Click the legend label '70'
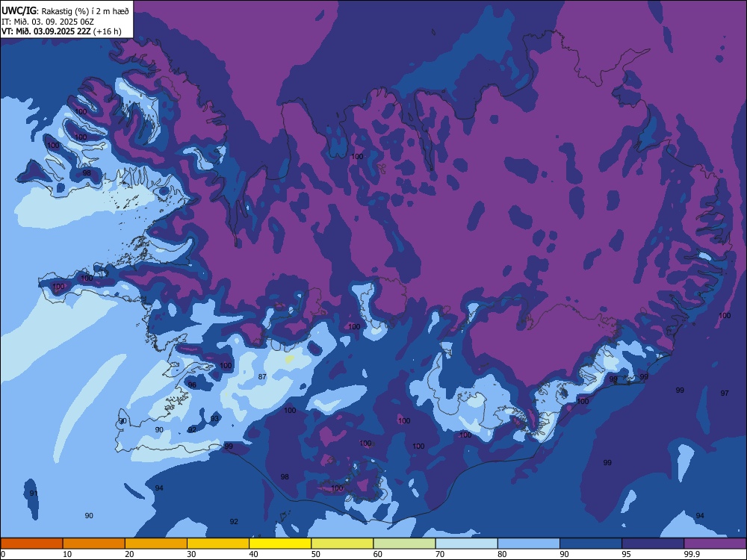This screenshot has width=747, height=560. 440,554
